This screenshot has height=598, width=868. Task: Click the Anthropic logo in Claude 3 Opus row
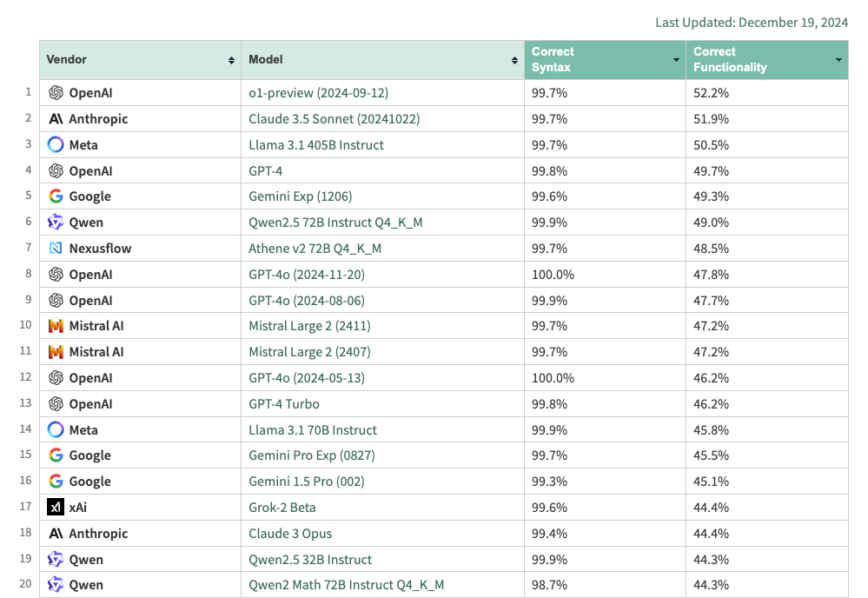(56, 534)
